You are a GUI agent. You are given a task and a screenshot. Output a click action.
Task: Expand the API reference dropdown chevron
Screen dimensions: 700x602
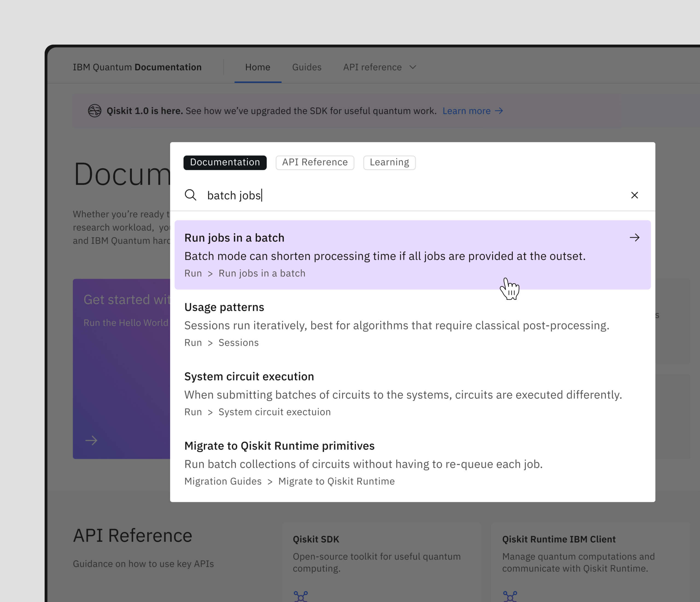click(x=413, y=67)
